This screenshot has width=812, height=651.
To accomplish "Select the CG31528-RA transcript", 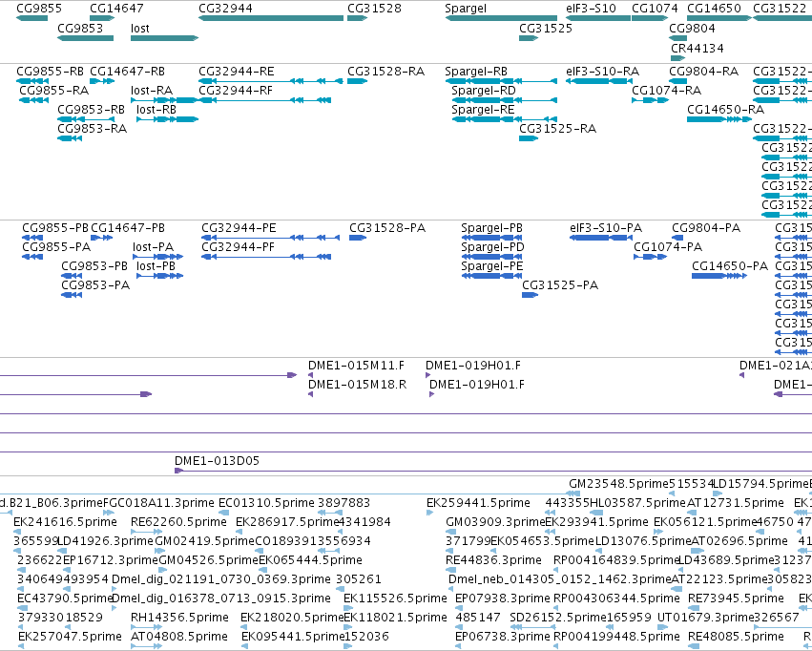I will [357, 81].
